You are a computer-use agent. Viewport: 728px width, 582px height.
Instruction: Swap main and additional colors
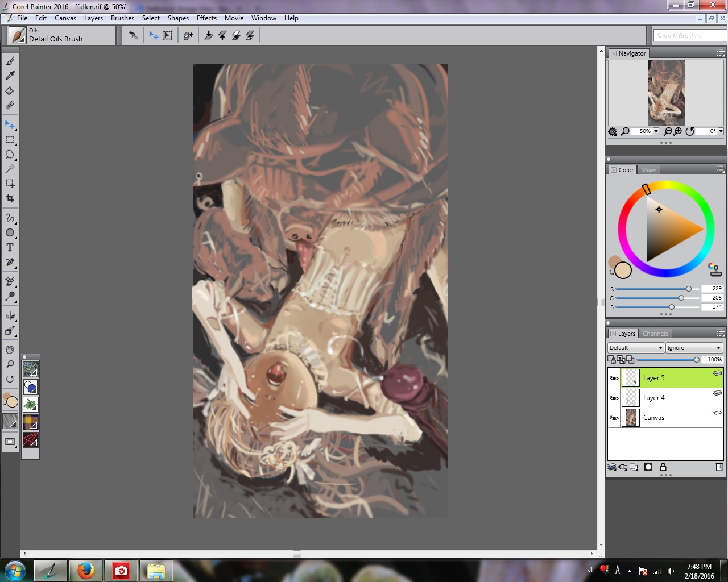611,273
